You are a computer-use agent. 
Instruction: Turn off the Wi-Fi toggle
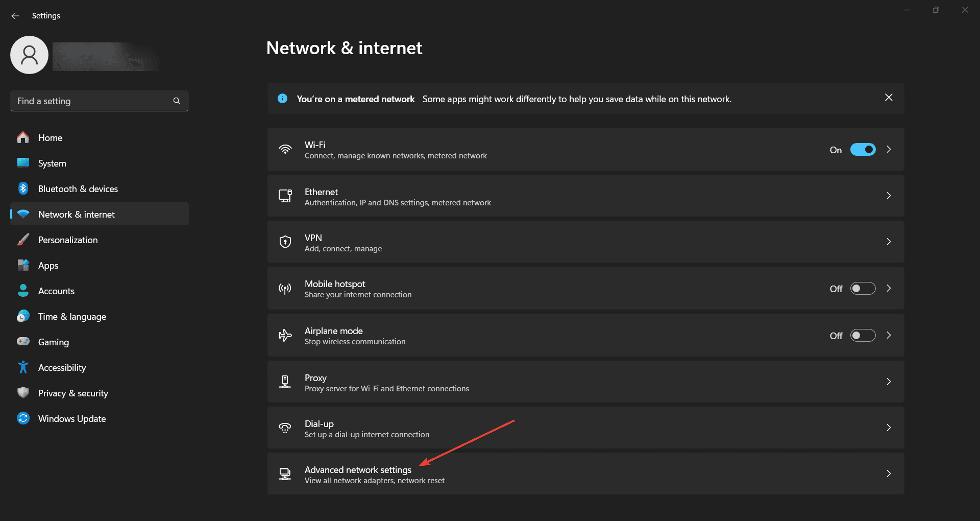(863, 150)
